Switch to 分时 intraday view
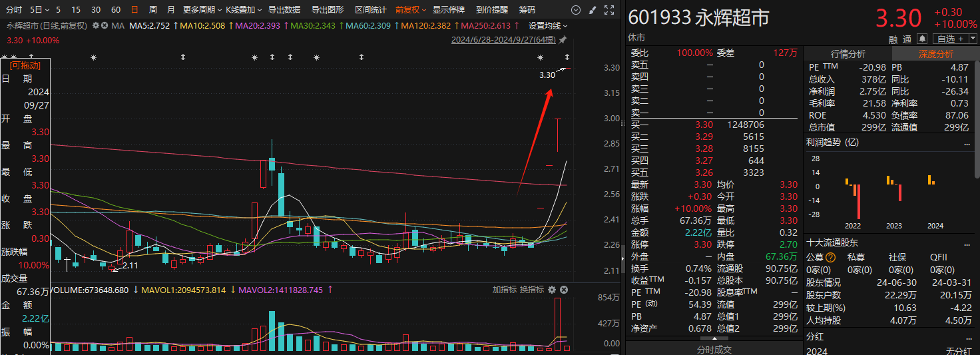 (x=13, y=10)
